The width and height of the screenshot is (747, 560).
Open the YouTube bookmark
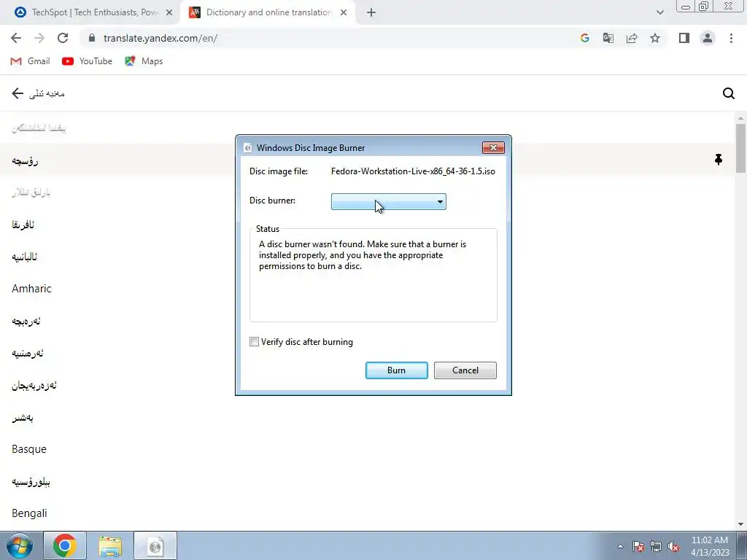coord(87,61)
